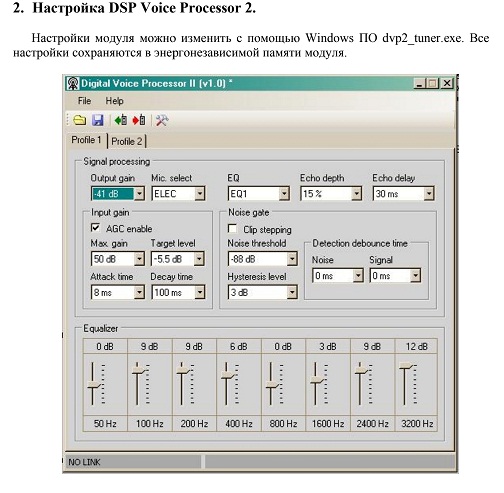Click the 3200 Hz equalizer slider handle
This screenshot has height=493, width=504.
coord(406,366)
